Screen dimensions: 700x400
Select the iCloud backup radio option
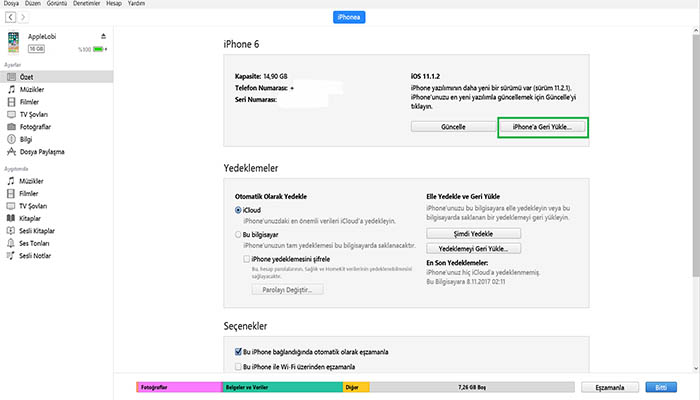[238, 211]
